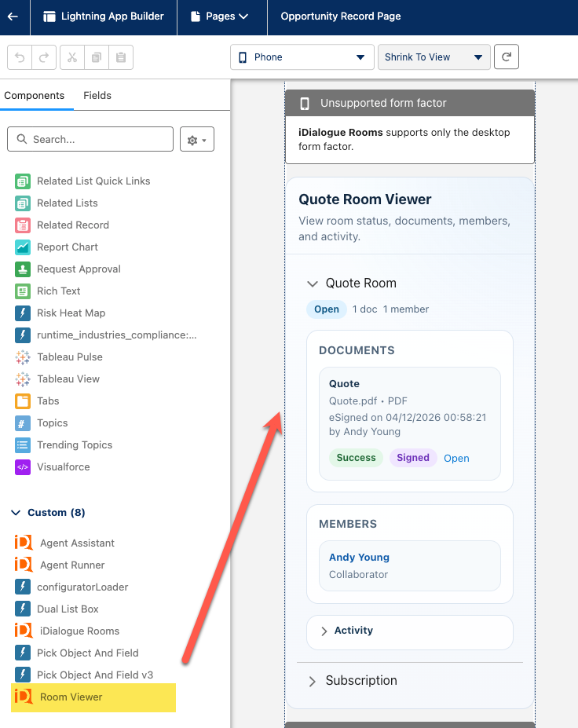Click the paste clipboard icon
The image size is (578, 728).
pyautogui.click(x=121, y=57)
